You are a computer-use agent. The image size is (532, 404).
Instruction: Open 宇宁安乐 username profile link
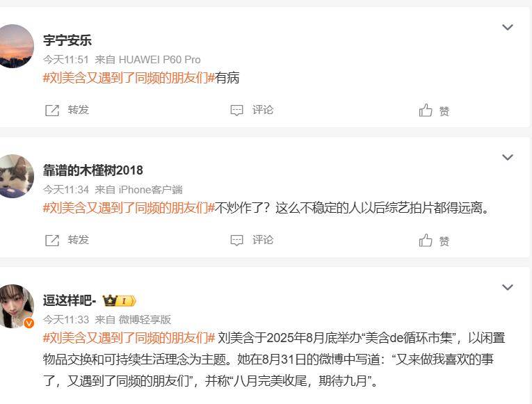click(67, 40)
